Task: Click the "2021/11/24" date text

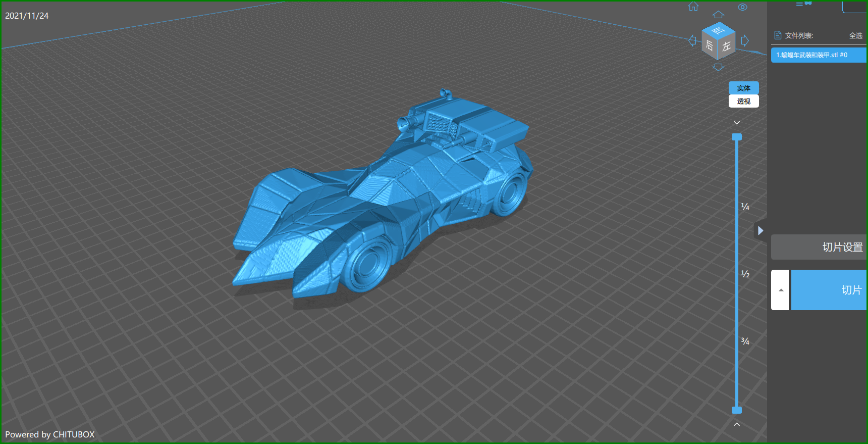Action: (x=27, y=16)
